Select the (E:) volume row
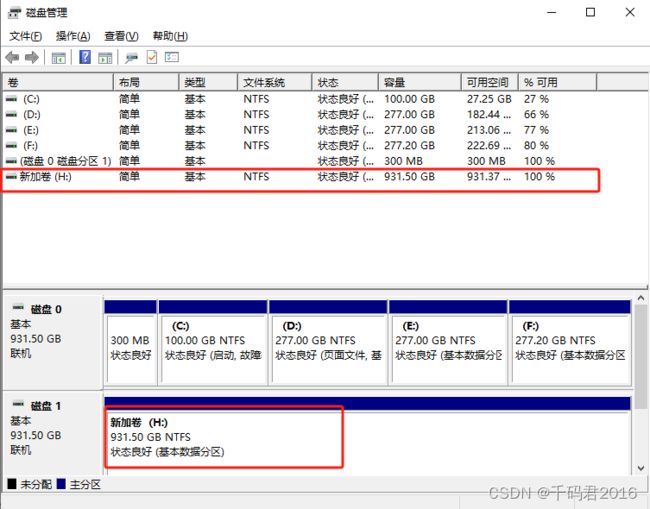The image size is (650, 509). click(x=301, y=130)
